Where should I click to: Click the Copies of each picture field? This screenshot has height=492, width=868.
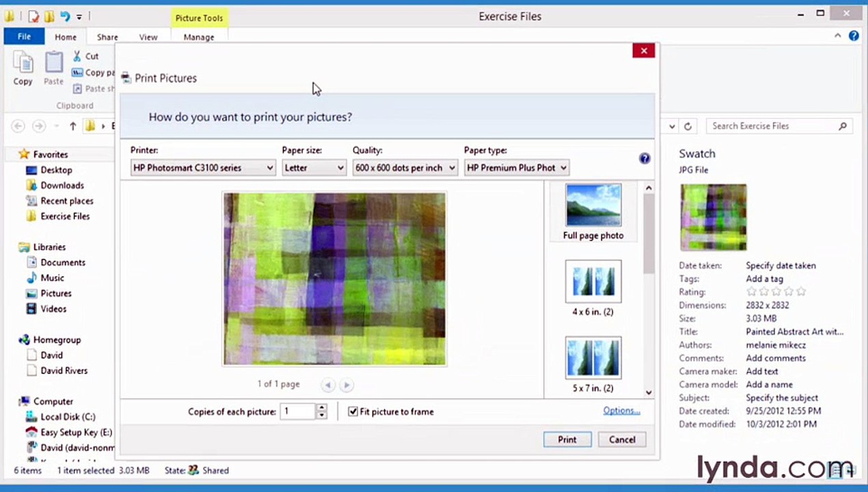coord(298,411)
